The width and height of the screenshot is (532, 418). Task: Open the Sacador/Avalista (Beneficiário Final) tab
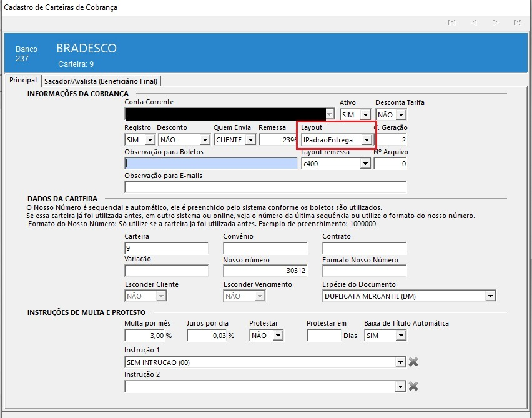tap(101, 81)
